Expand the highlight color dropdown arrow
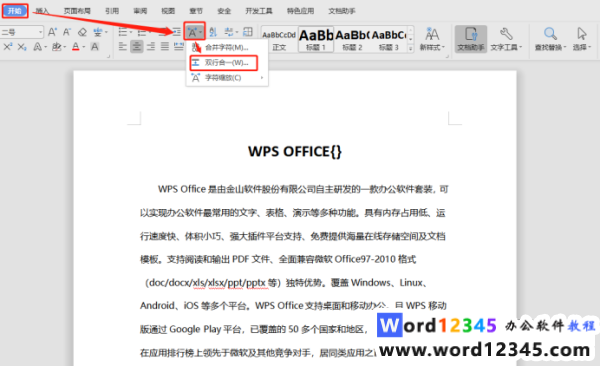The image size is (600, 366). (64, 47)
